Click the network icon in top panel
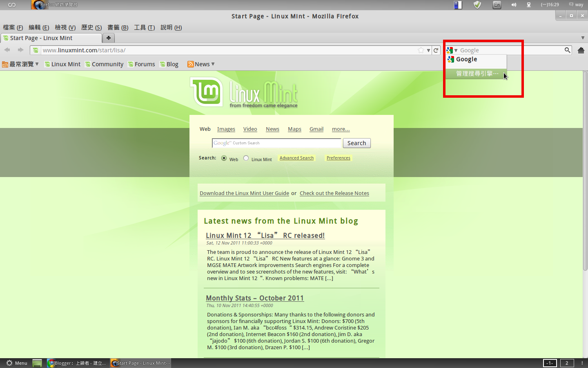 pyautogui.click(x=529, y=5)
